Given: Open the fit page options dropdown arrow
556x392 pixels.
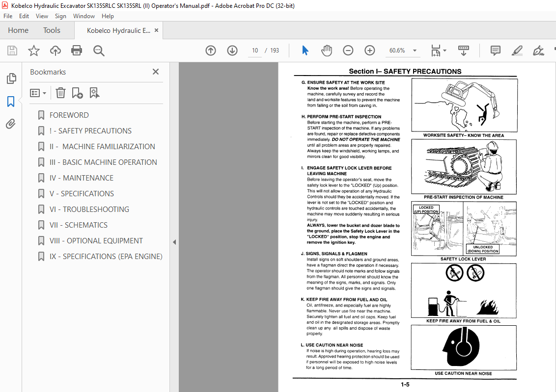Looking at the screenshot, I should [x=445, y=51].
